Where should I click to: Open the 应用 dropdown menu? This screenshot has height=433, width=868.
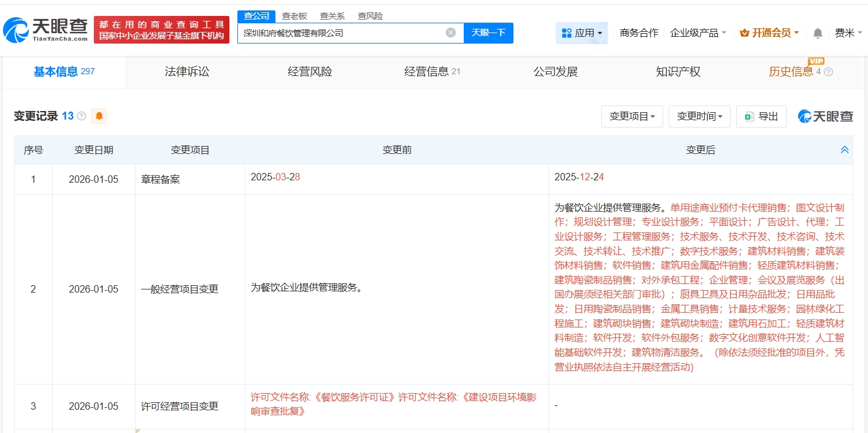[x=582, y=33]
